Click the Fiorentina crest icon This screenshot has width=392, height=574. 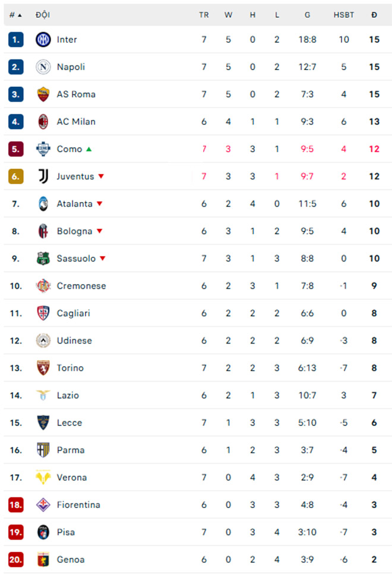pos(43,505)
